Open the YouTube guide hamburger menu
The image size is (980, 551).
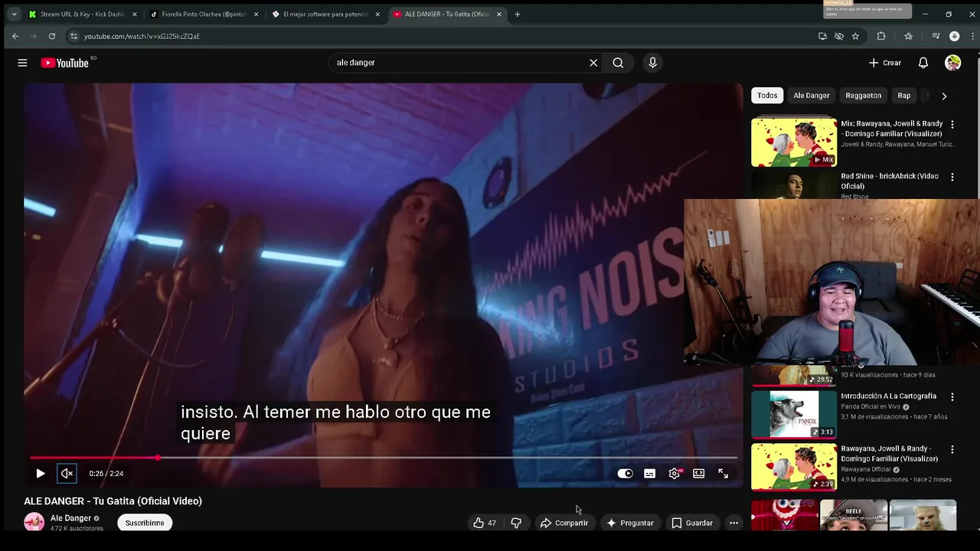22,63
